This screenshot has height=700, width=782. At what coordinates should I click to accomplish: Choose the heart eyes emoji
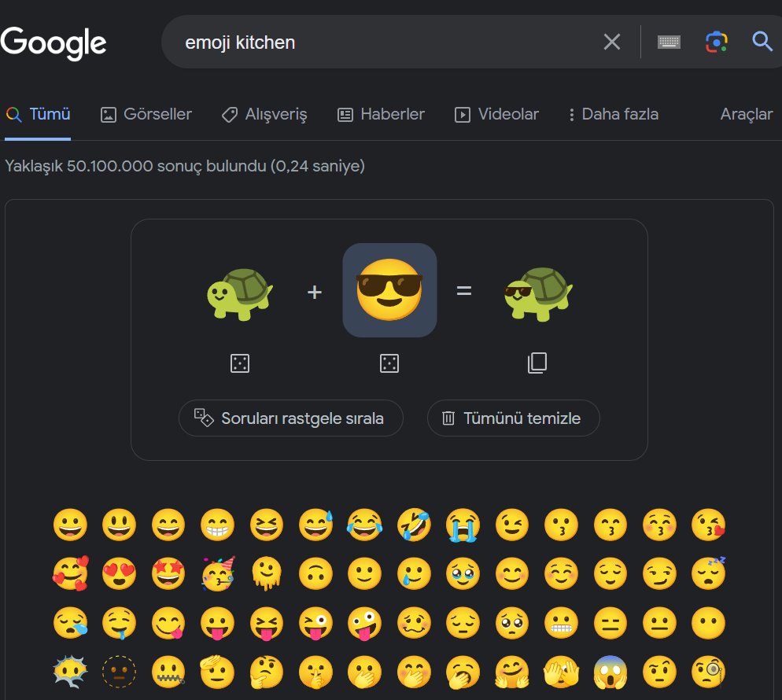(x=119, y=573)
